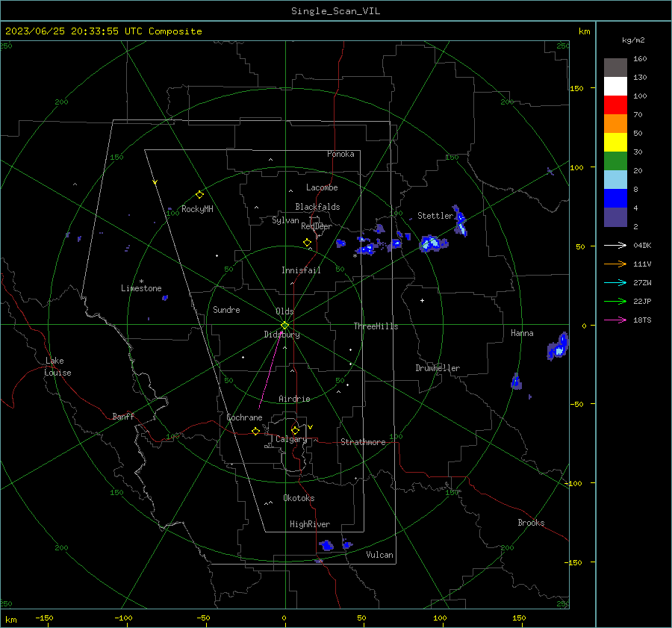The width and height of the screenshot is (672, 628).
Task: Click the RockyMH label
Action: pyautogui.click(x=197, y=209)
